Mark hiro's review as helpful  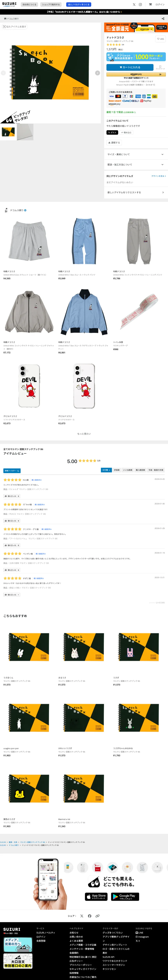pos(12,496)
